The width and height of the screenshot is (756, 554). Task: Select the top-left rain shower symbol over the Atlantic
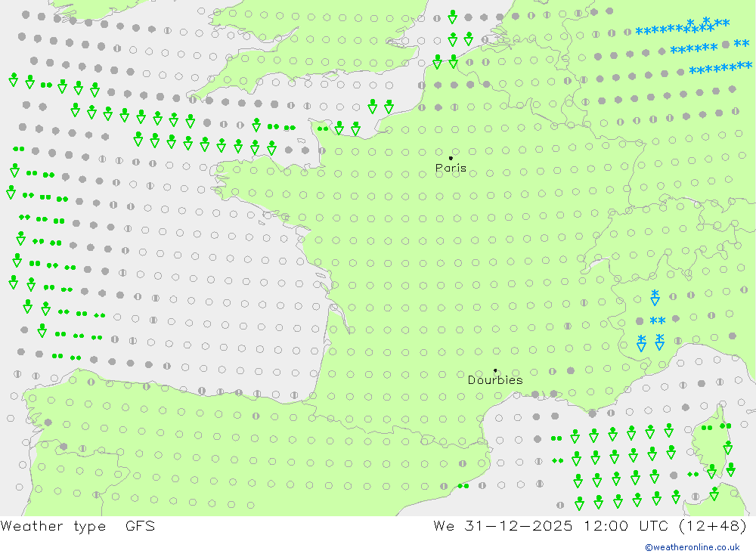[x=14, y=79]
